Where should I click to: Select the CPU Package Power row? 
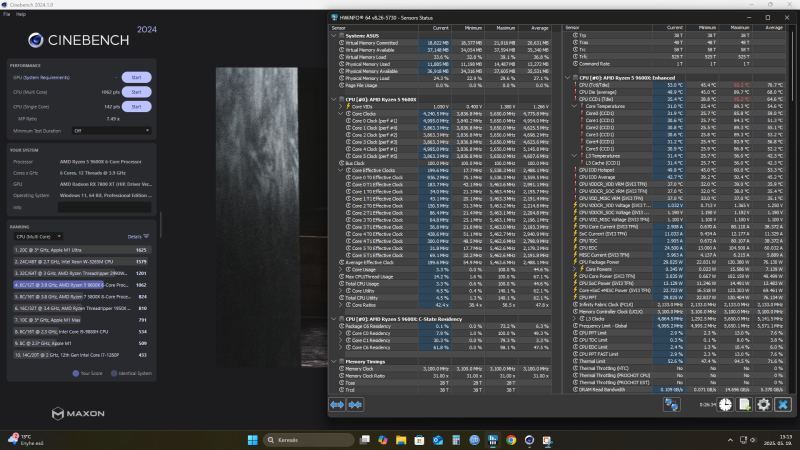(x=674, y=262)
